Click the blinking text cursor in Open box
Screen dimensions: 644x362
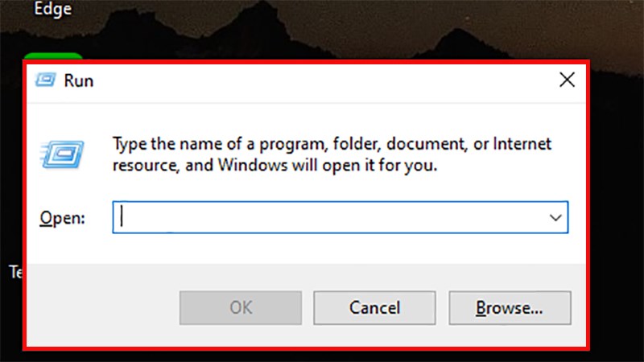click(122, 216)
